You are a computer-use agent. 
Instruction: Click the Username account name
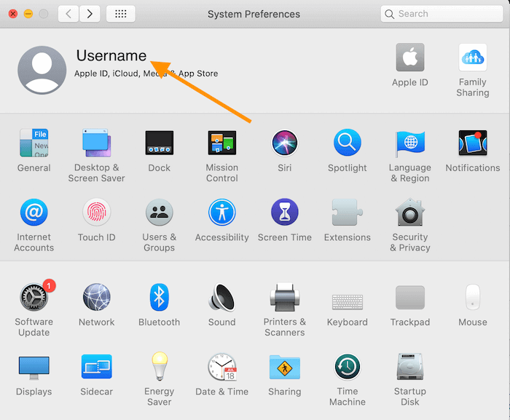click(x=111, y=55)
